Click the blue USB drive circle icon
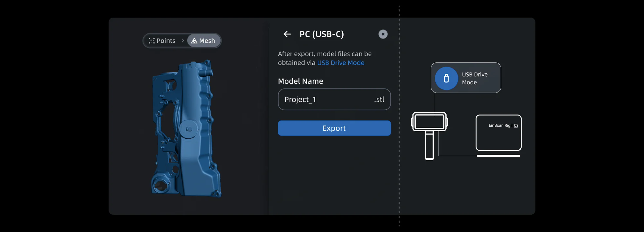 (x=446, y=78)
